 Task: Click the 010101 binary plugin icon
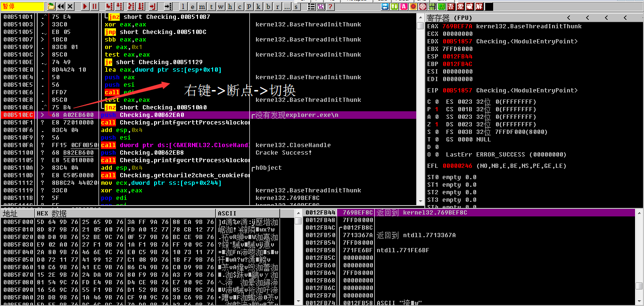coord(432,7)
